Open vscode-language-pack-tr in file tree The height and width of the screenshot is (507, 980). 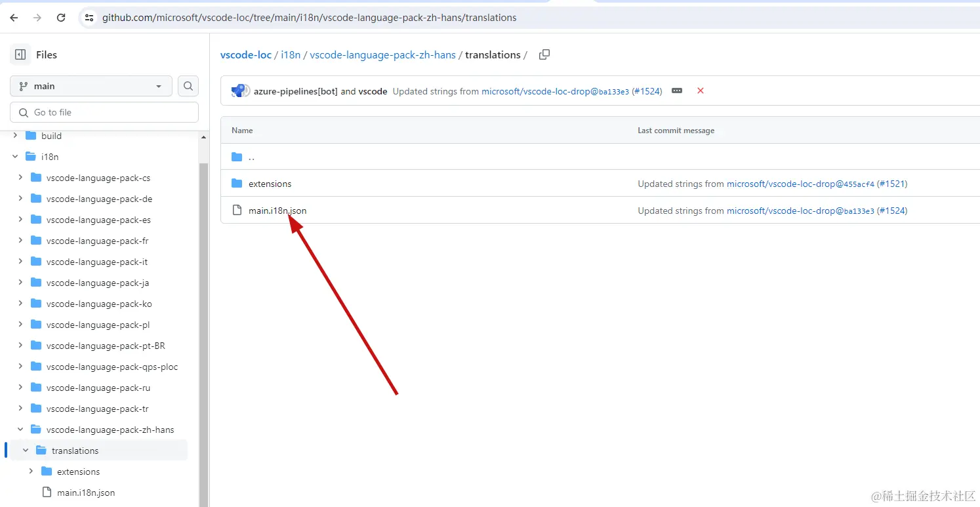[98, 409]
